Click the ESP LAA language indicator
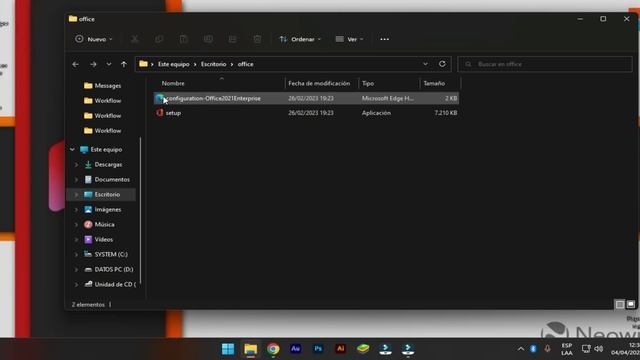The image size is (640, 360). 567,349
